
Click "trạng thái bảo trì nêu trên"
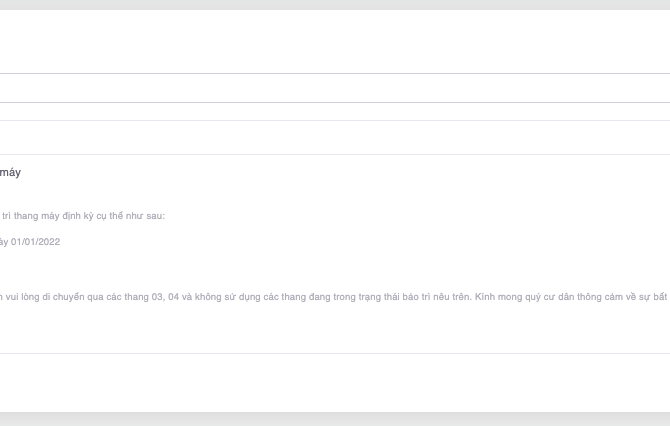coord(410,297)
